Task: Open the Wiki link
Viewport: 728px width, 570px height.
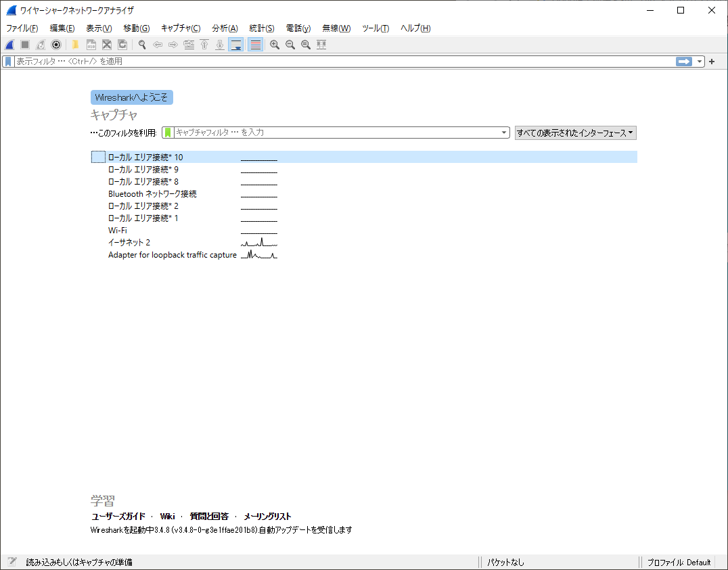Action: [x=167, y=516]
